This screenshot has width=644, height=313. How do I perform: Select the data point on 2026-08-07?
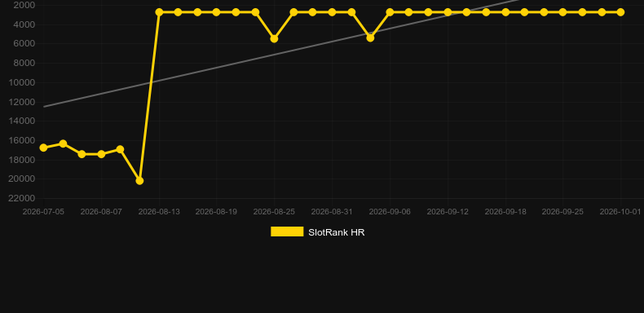[x=101, y=154]
